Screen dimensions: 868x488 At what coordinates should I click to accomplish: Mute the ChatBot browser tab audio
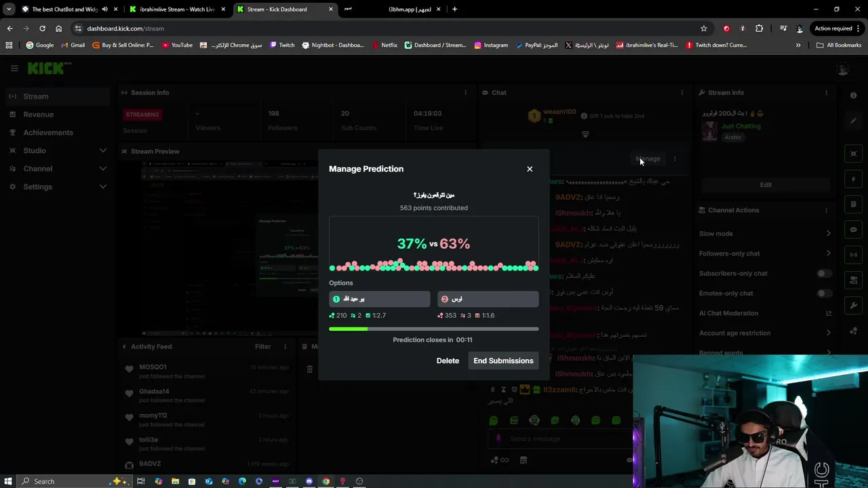tap(104, 9)
